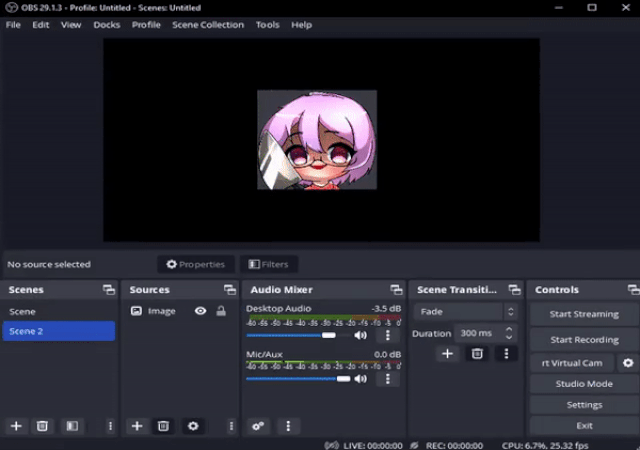
Task: Toggle the lock on the Image source
Action: click(221, 311)
